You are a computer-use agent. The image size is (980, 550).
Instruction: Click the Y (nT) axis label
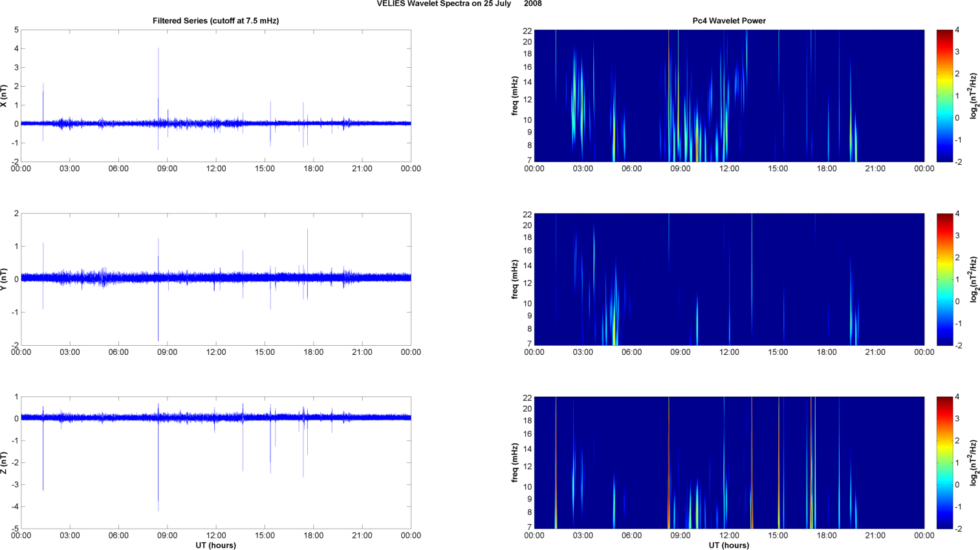[x=4, y=279]
